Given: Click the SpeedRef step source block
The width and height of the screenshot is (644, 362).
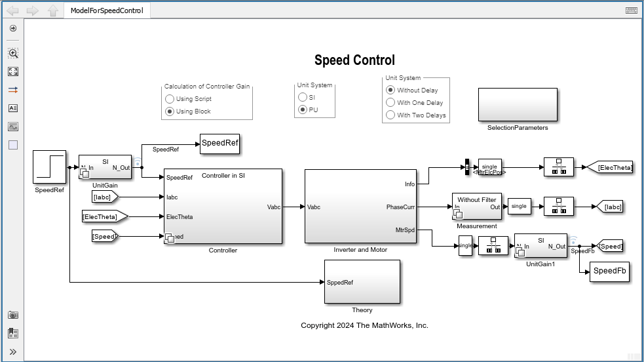Looking at the screenshot, I should coord(49,167).
